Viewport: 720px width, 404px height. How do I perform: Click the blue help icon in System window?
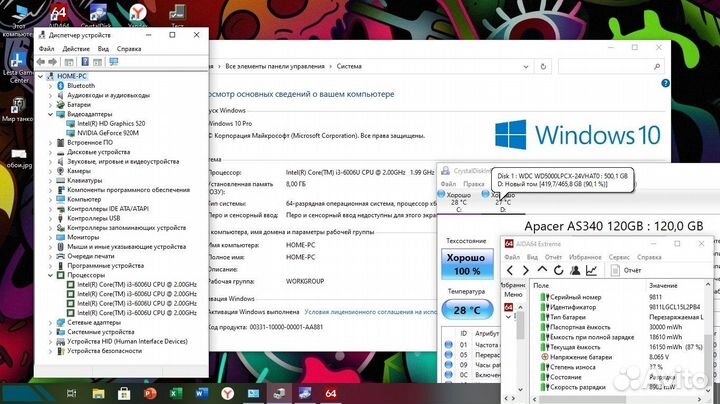665,84
